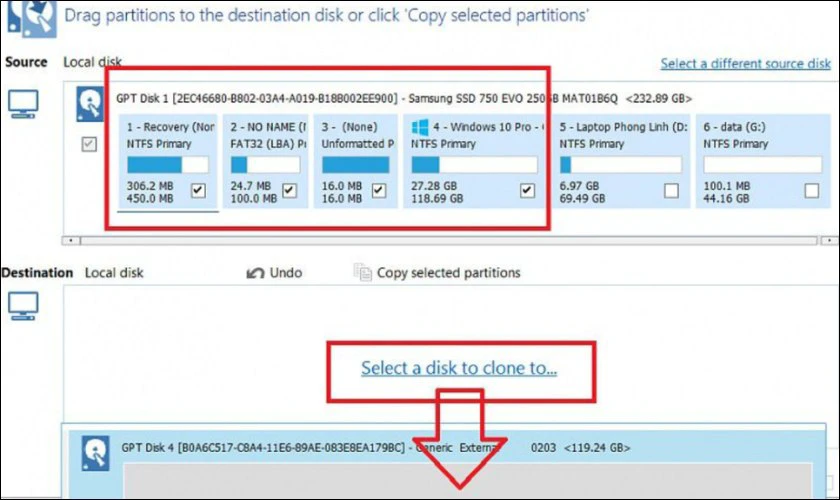Click the GPT Disk 4 Generic External entry

376,447
